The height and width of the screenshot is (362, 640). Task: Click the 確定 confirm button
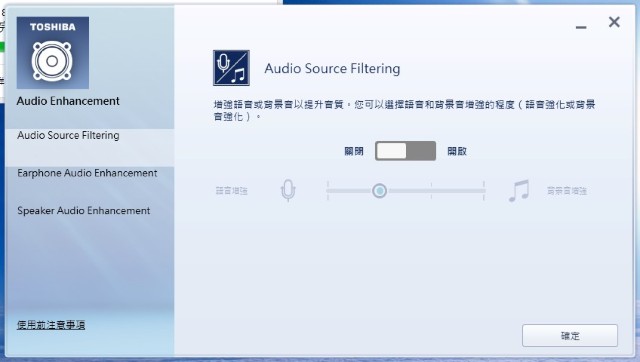(570, 335)
